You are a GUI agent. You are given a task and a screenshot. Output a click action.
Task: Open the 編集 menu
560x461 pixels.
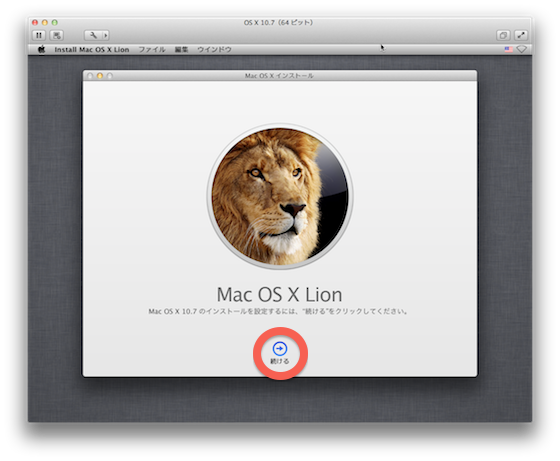pyautogui.click(x=181, y=50)
